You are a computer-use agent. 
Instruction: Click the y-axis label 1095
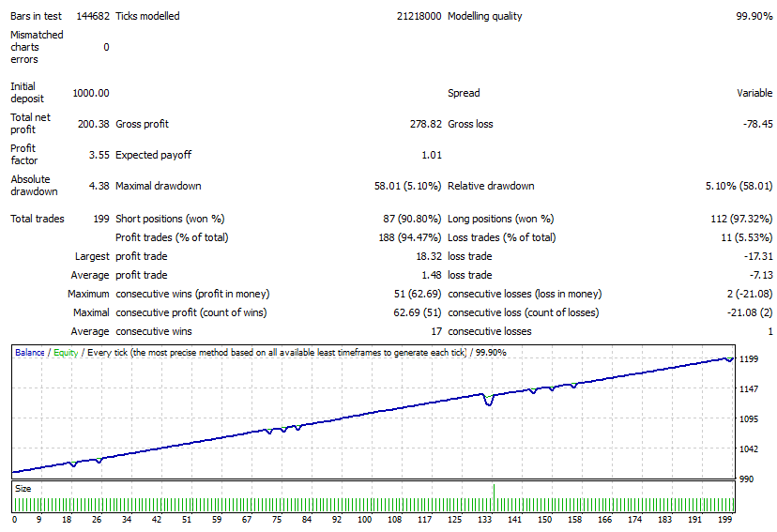pyautogui.click(x=749, y=419)
